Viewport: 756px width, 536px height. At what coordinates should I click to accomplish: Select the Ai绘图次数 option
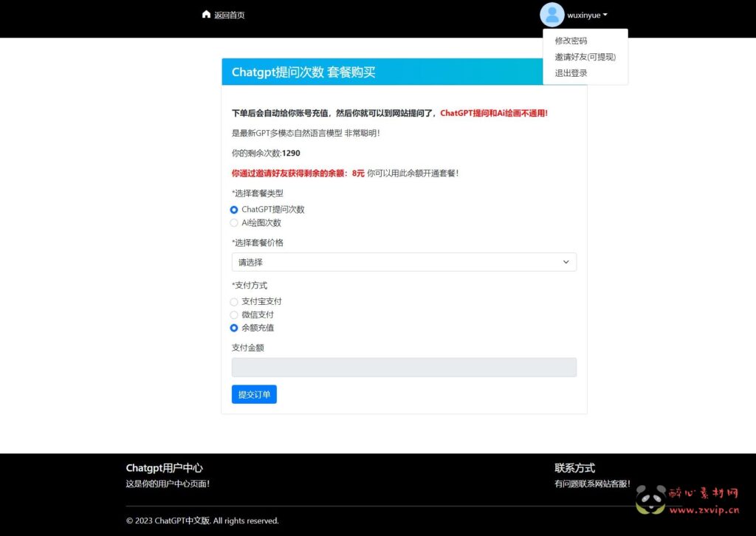[x=233, y=223]
